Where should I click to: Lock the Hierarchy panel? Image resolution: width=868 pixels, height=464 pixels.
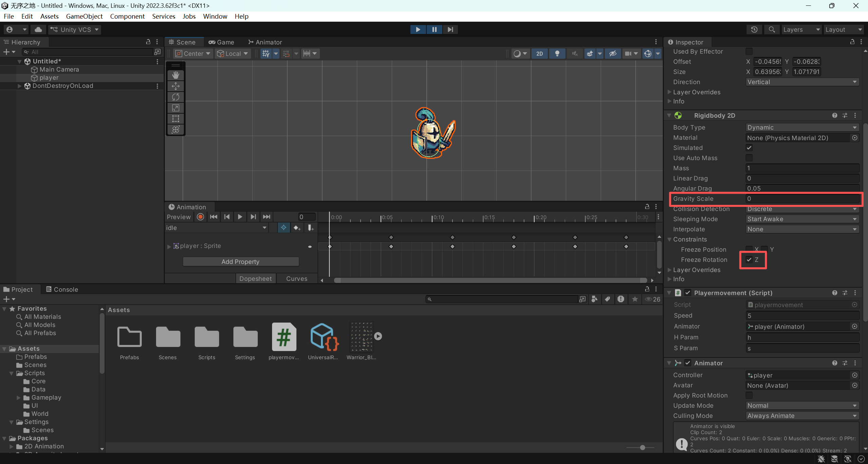point(148,42)
